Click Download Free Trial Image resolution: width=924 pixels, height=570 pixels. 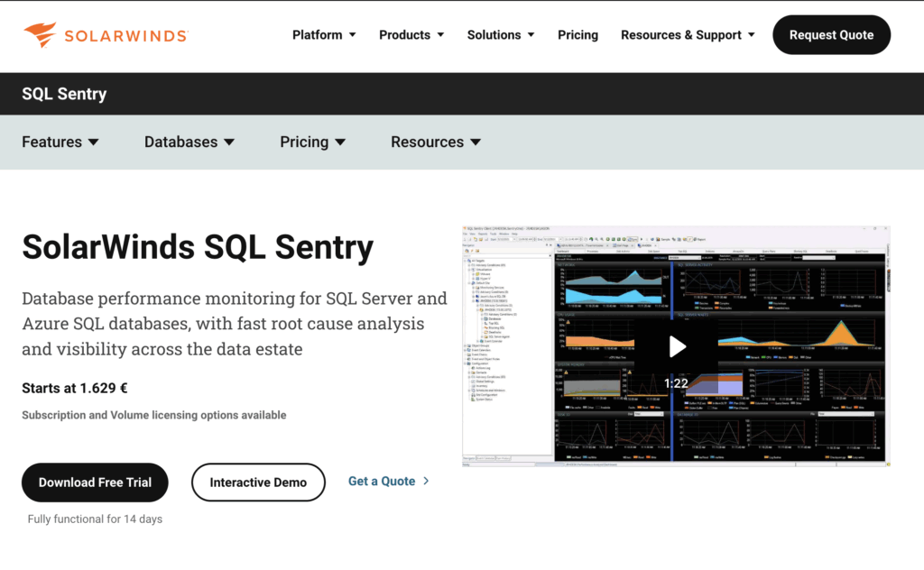coord(95,483)
